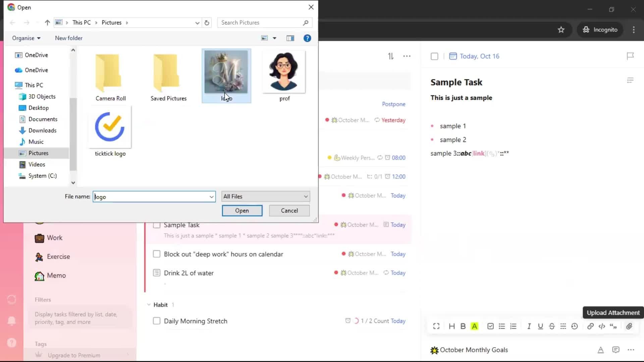Open the All Files type dropdown
This screenshot has width=644, height=362.
click(265, 196)
